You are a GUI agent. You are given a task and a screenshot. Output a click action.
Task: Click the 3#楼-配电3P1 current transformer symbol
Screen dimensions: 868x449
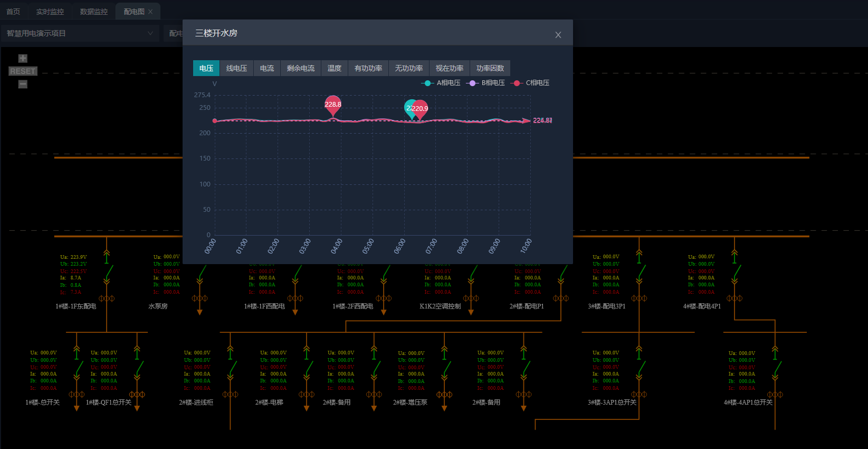pos(639,298)
